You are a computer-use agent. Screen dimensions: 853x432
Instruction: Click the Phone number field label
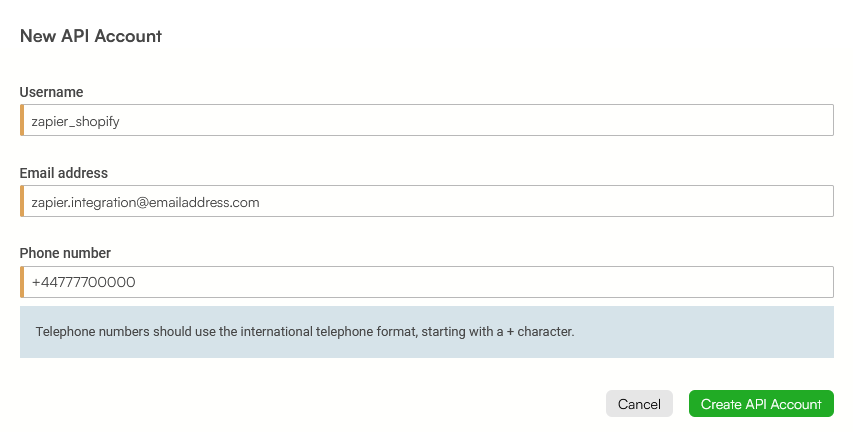[65, 253]
